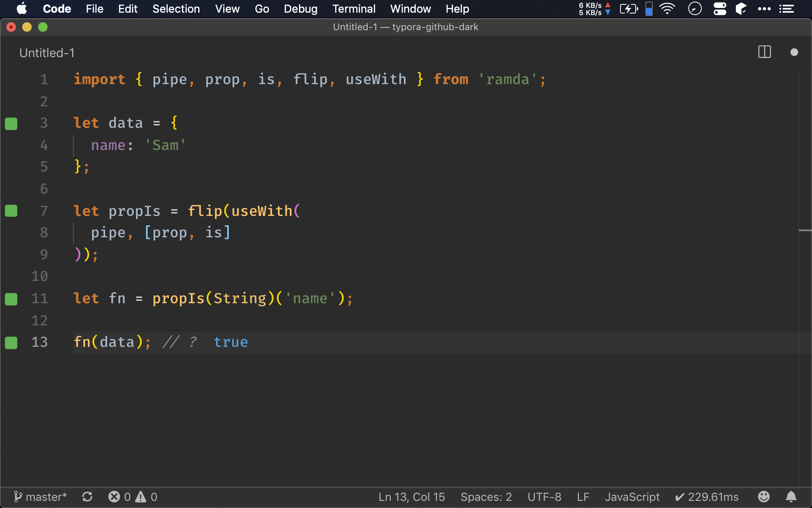This screenshot has width=812, height=508.
Task: Click the green Quokka marker on line 3
Action: 11,123
